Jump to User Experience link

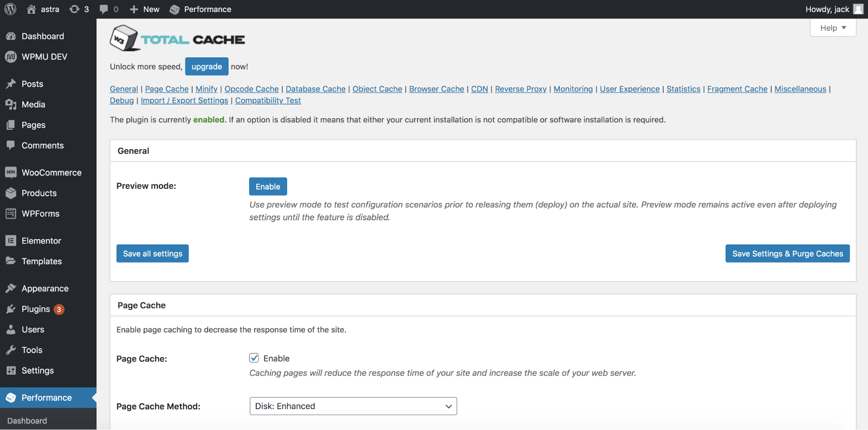[630, 89]
